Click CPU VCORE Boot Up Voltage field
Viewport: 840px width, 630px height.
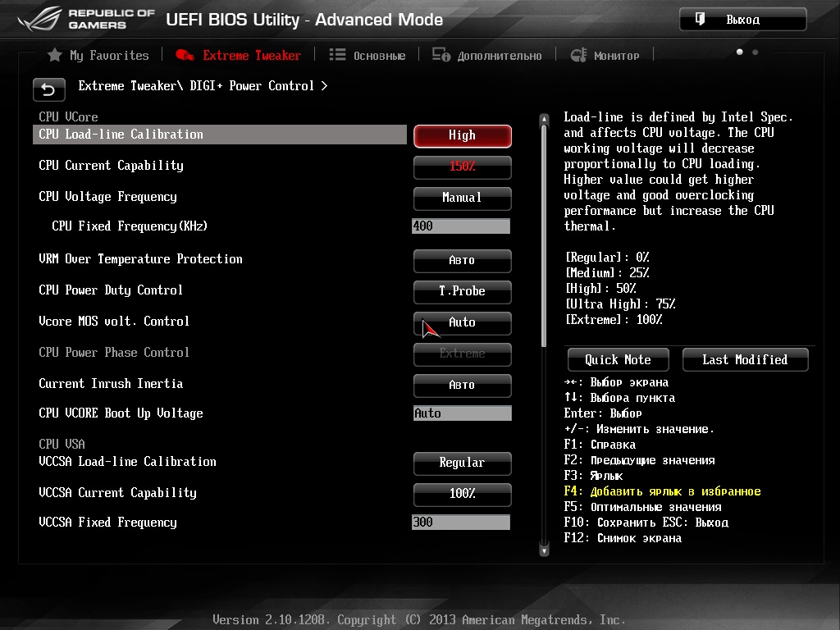coord(463,413)
